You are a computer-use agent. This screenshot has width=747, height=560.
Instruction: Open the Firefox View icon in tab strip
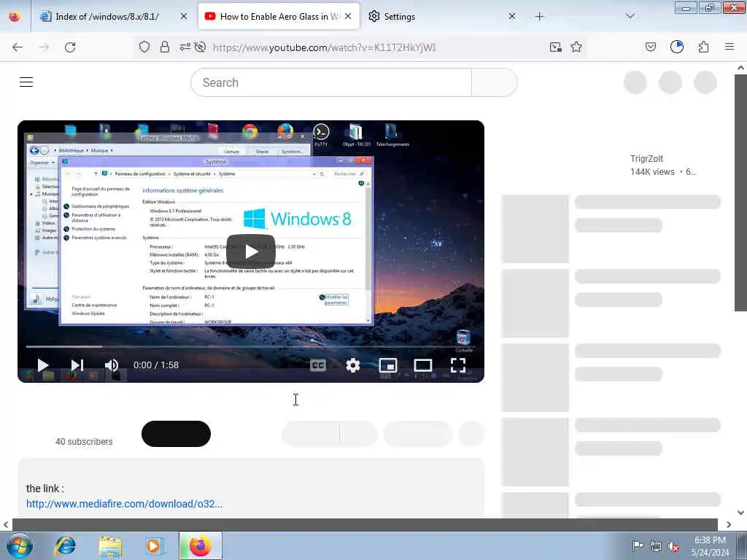tap(15, 16)
